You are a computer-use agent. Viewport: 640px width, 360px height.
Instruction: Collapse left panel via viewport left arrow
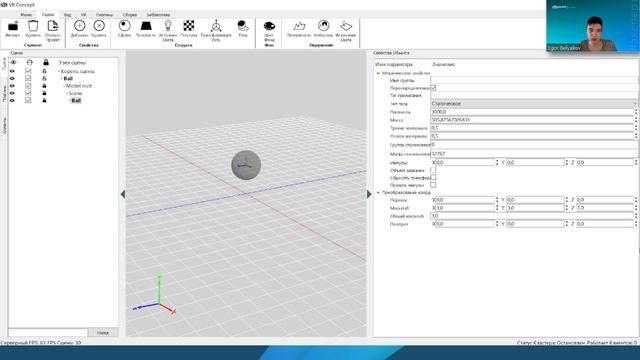click(123, 194)
